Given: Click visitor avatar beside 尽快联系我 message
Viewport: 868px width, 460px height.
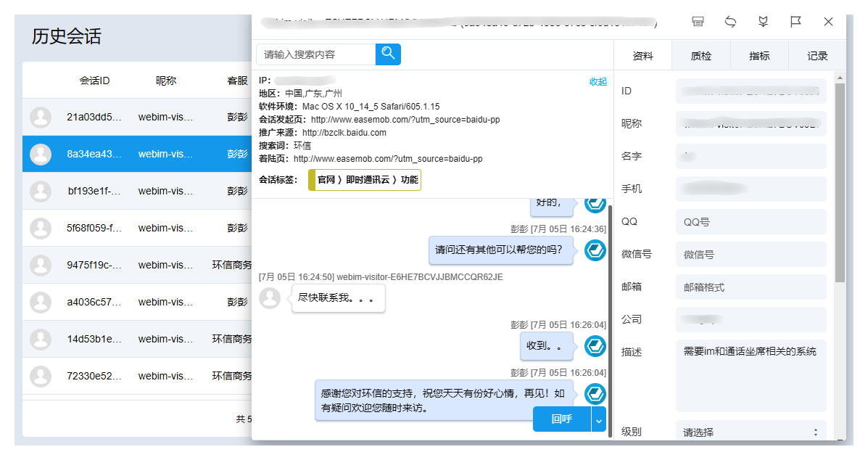Looking at the screenshot, I should pos(270,298).
